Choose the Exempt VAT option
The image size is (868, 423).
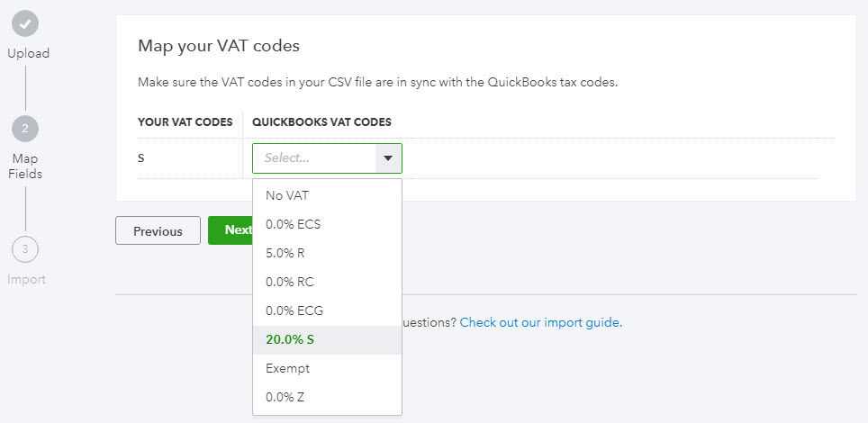[287, 368]
